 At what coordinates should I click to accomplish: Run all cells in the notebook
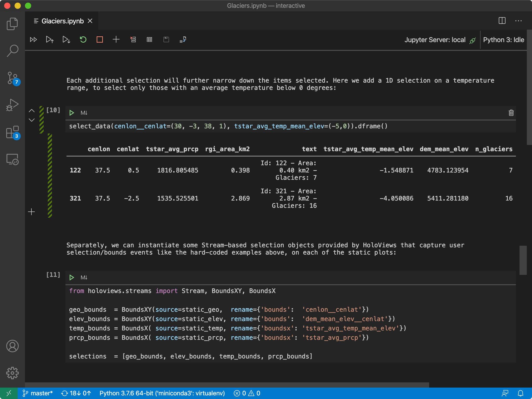tap(33, 39)
